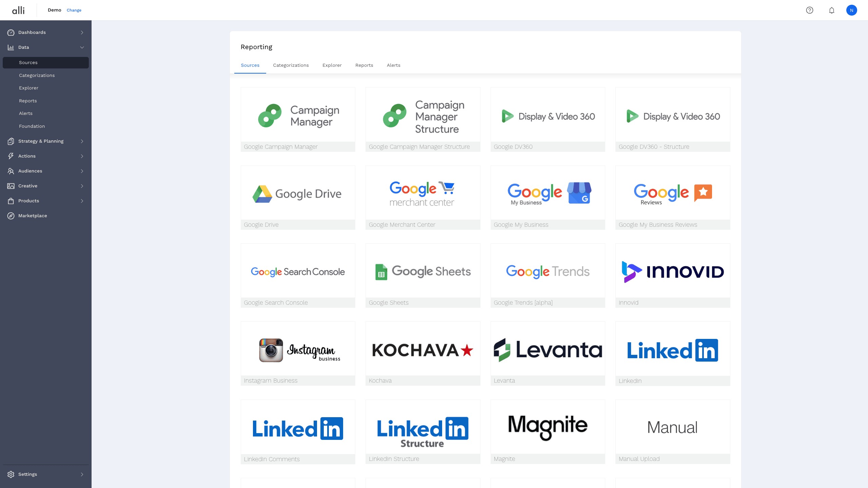Switch to the Alerts tab
The height and width of the screenshot is (488, 868).
coord(394,65)
